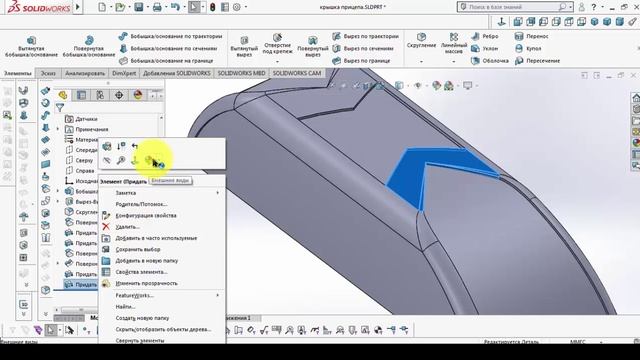Click the Open file folder icon
640x360 pixels.
pyautogui.click(x=120, y=7)
